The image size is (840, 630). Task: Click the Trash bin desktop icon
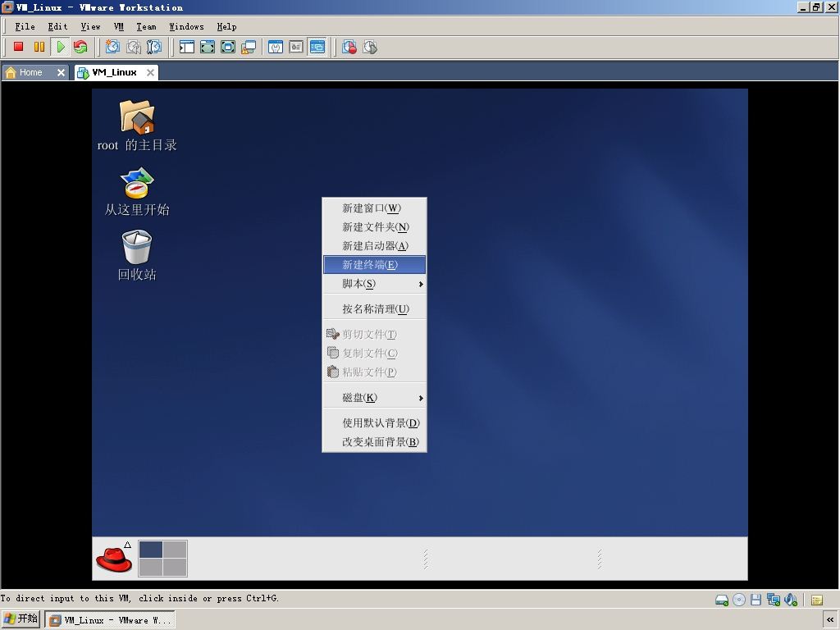137,256
